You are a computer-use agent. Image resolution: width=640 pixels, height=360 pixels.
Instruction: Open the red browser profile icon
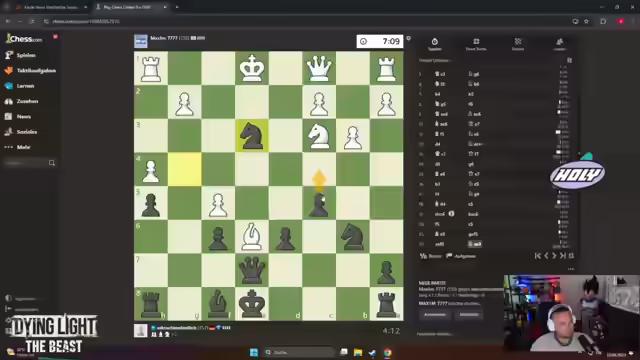621,21
